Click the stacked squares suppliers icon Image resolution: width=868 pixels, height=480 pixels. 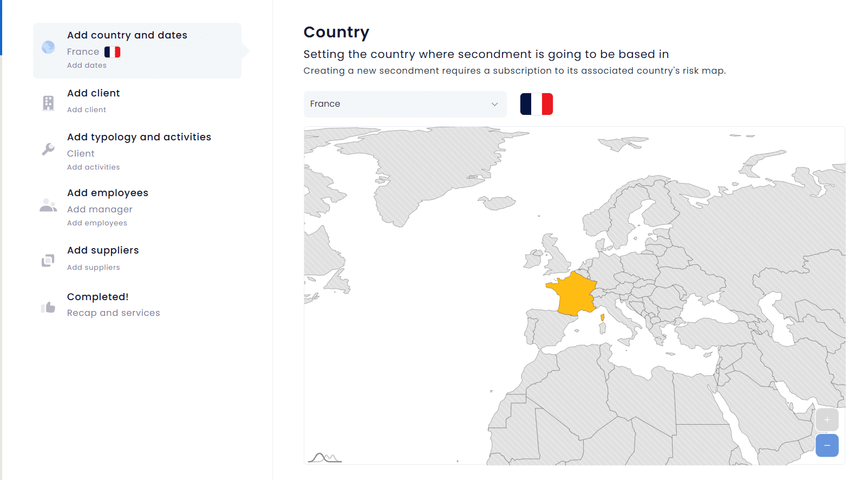48,261
